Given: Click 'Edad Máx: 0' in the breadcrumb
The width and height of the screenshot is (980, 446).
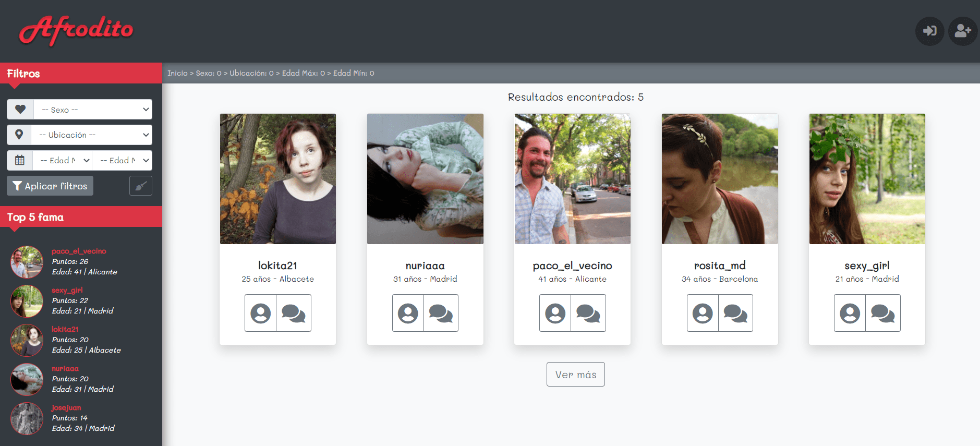Looking at the screenshot, I should tap(304, 73).
